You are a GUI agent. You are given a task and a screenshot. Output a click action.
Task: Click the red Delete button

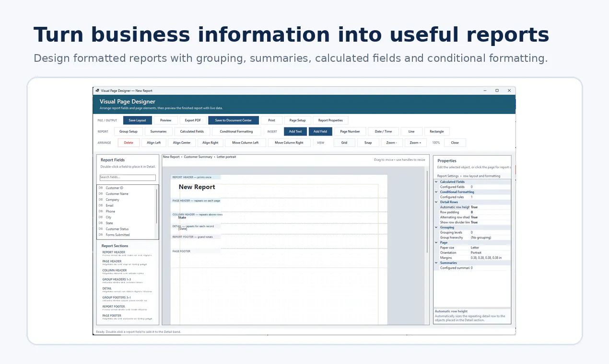pyautogui.click(x=129, y=143)
